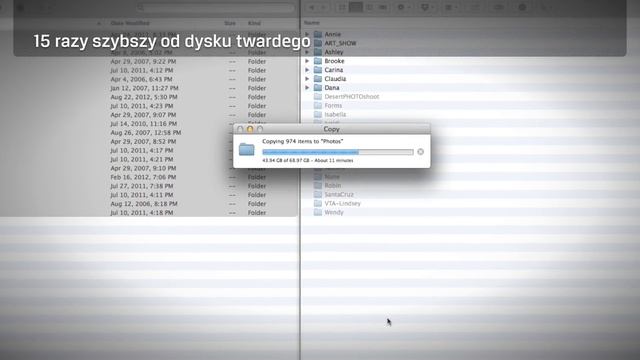Select row dated 'Jul 14, 2010, 11:16 PM'
The image size is (640, 360).
[149, 124]
